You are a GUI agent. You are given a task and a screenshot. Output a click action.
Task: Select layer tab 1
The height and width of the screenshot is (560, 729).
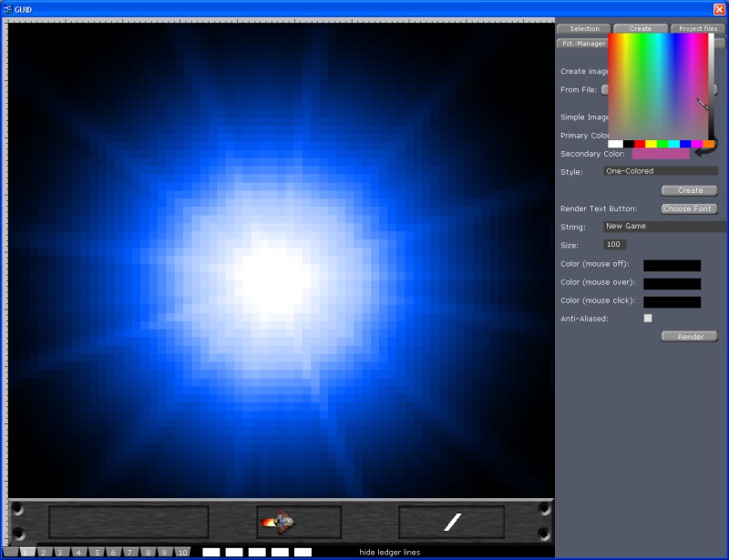click(x=27, y=552)
